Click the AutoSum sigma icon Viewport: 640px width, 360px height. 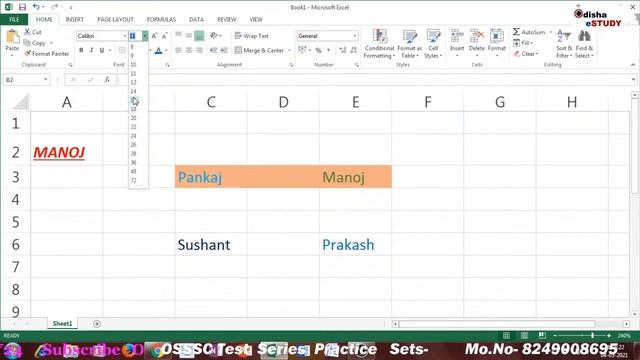pos(516,32)
